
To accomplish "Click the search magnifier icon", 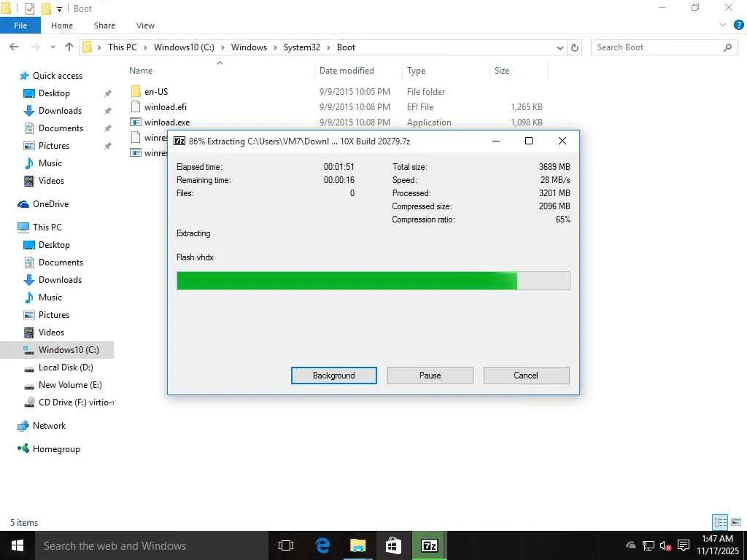I will [727, 47].
